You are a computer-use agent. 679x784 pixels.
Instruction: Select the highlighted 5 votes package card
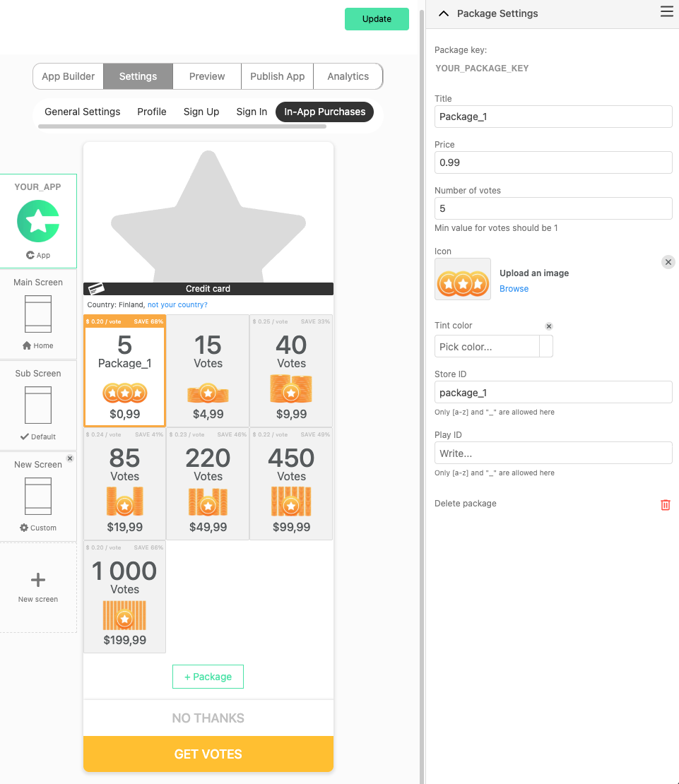pyautogui.click(x=124, y=371)
